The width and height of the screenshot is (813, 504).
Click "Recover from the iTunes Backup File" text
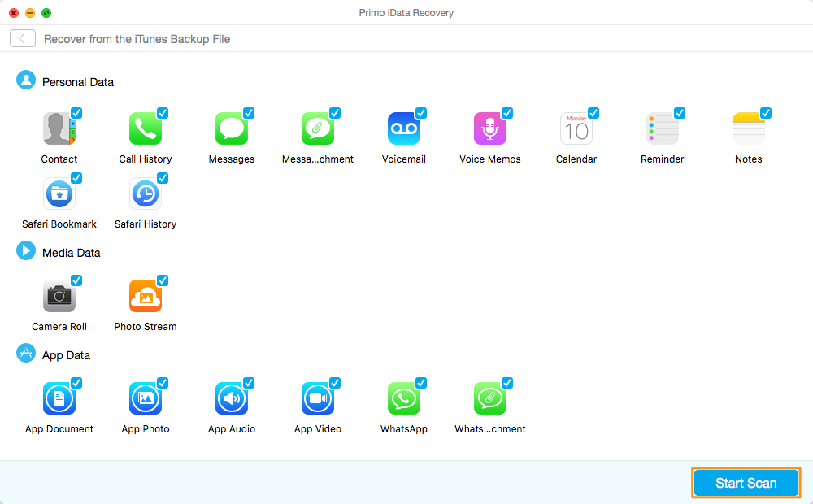[137, 39]
